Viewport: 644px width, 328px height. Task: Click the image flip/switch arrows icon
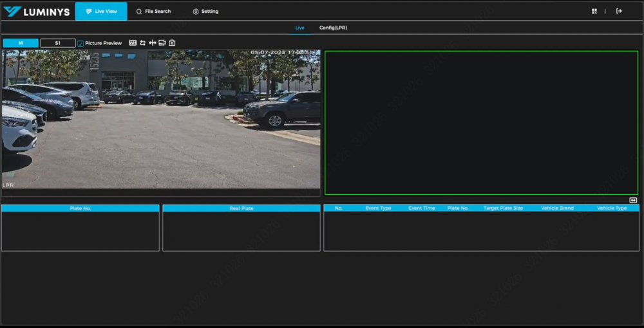coord(142,43)
